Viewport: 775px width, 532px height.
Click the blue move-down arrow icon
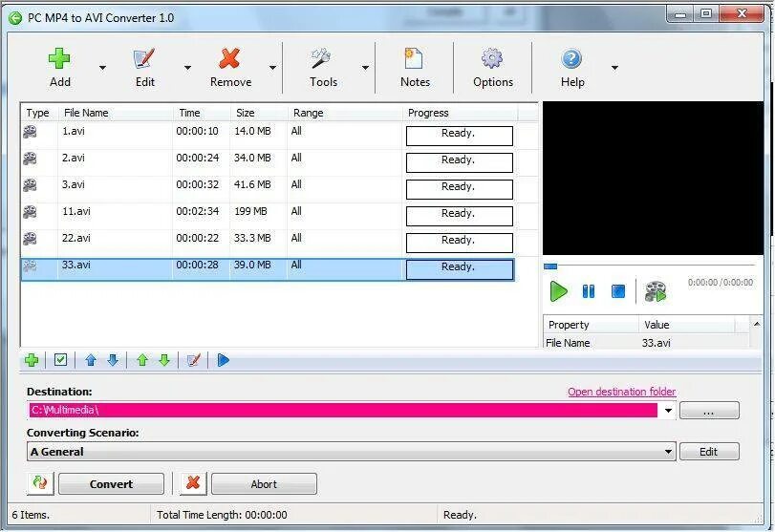113,360
